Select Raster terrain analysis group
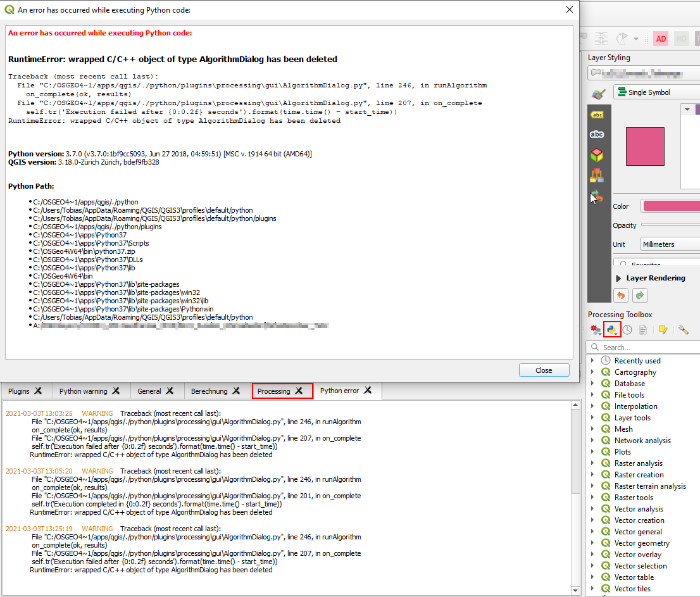 point(650,486)
